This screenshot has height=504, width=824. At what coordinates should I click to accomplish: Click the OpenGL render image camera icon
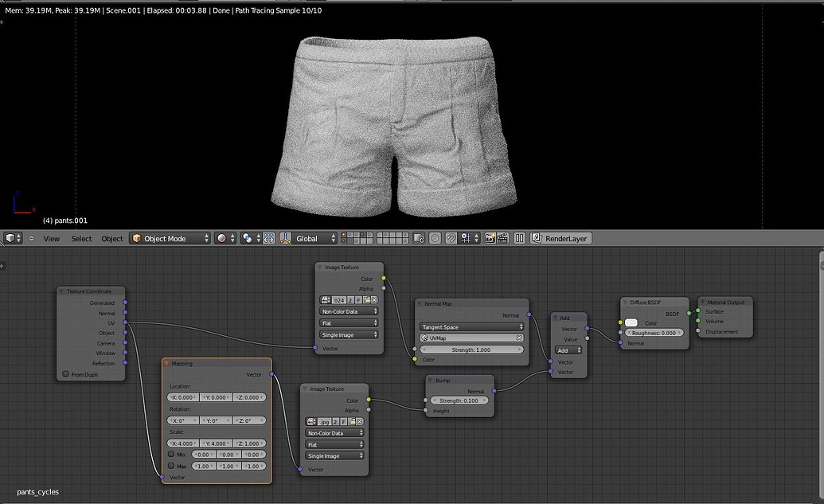pos(490,238)
